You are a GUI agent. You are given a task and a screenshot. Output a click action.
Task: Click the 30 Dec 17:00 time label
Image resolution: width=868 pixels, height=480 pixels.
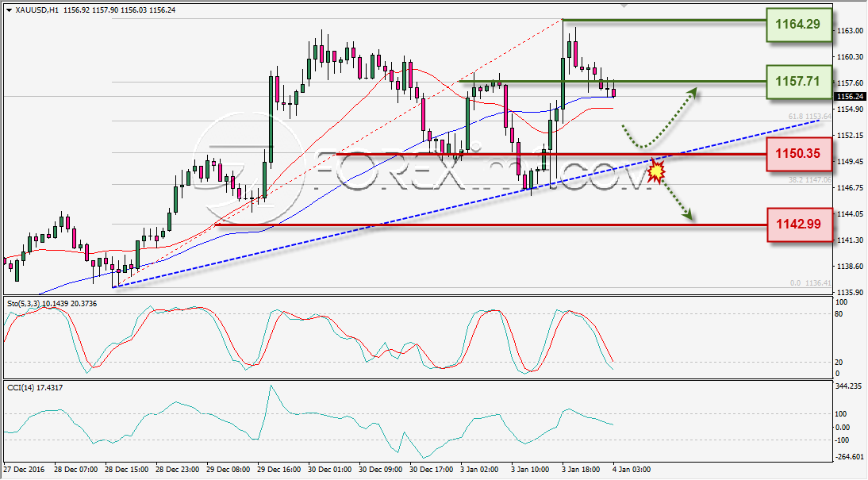click(432, 470)
